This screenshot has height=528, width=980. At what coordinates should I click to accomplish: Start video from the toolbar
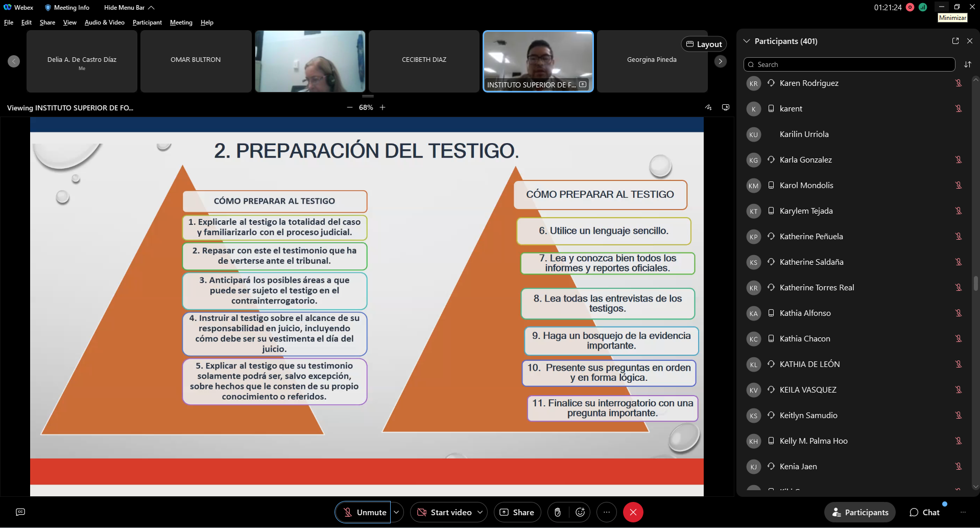[444, 512]
